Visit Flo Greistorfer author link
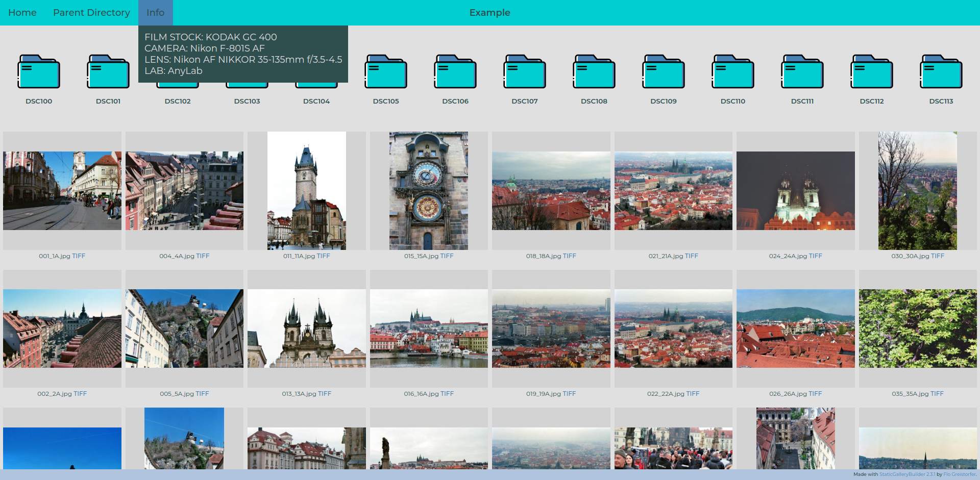The width and height of the screenshot is (980, 480). pos(959,474)
